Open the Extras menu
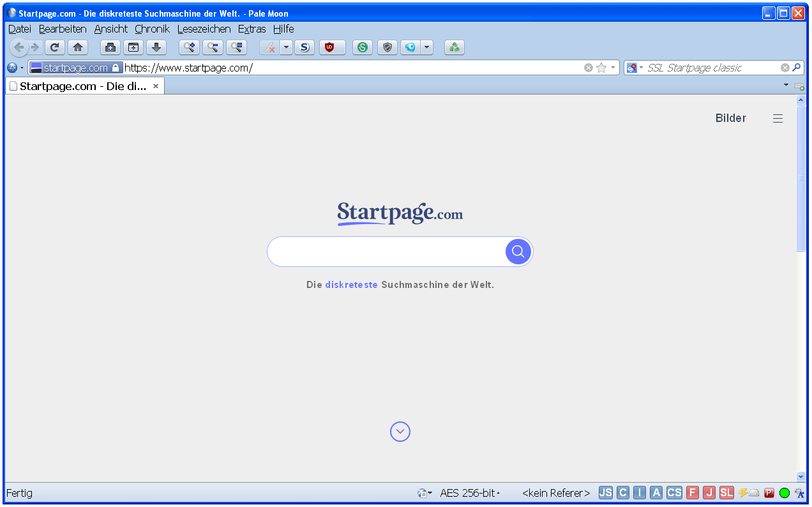The width and height of the screenshot is (812, 507). [x=252, y=29]
